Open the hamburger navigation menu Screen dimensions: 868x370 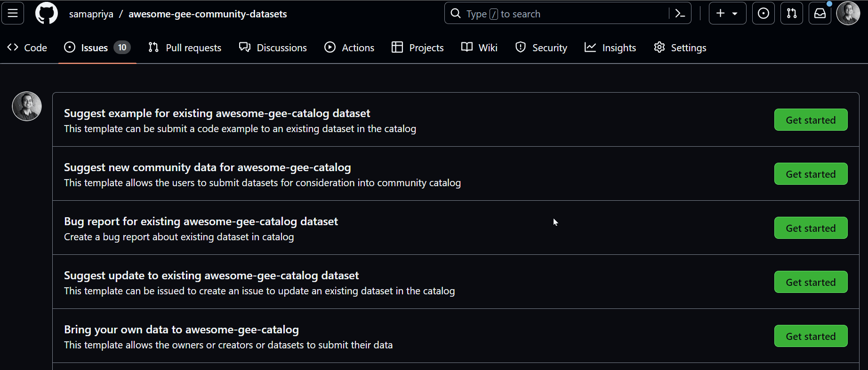pyautogui.click(x=13, y=13)
